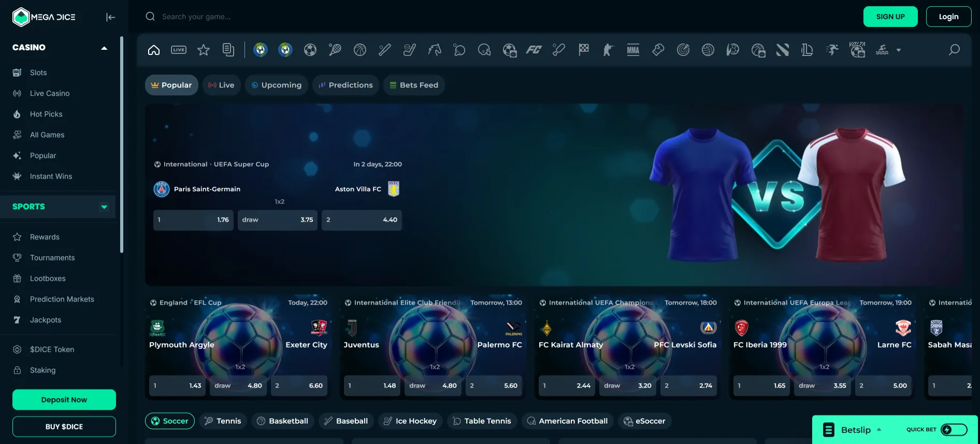Select the Ice Hockey sport chip
The height and width of the screenshot is (444, 980).
[x=410, y=421]
